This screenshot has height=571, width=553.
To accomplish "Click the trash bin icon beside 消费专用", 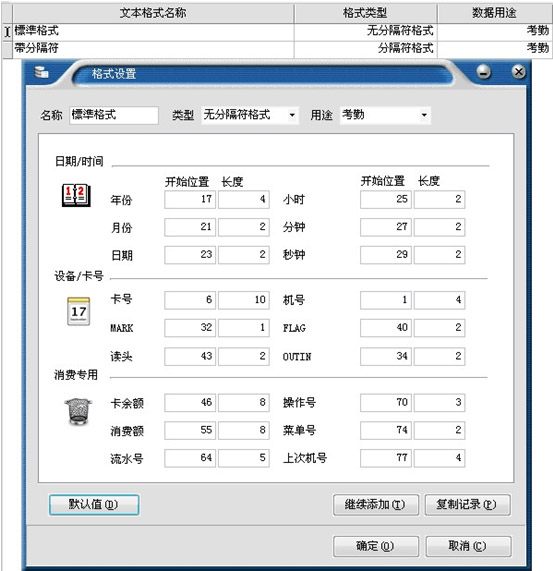I will coord(78,411).
